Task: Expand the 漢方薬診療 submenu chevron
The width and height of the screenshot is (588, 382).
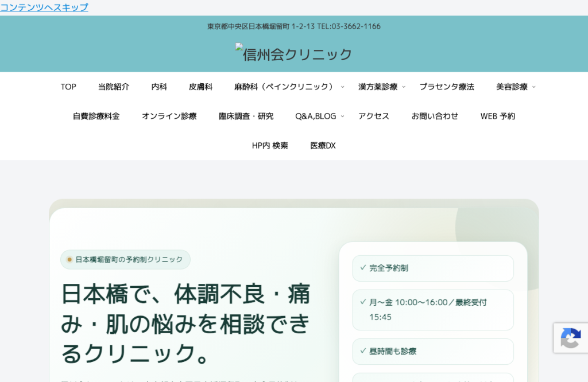Action: 404,87
